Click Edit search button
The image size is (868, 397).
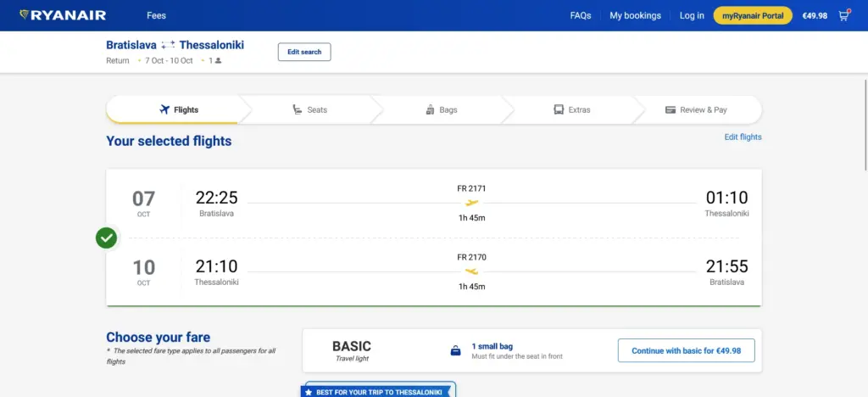pyautogui.click(x=304, y=52)
